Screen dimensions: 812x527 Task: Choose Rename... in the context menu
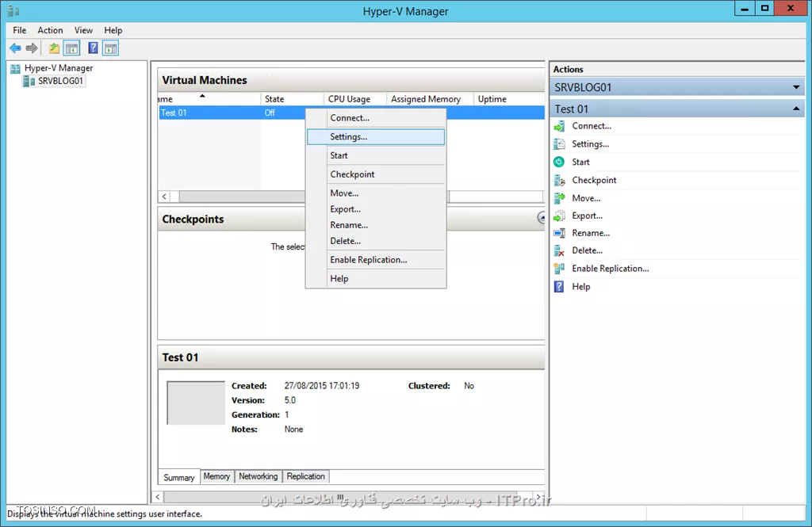(375, 225)
